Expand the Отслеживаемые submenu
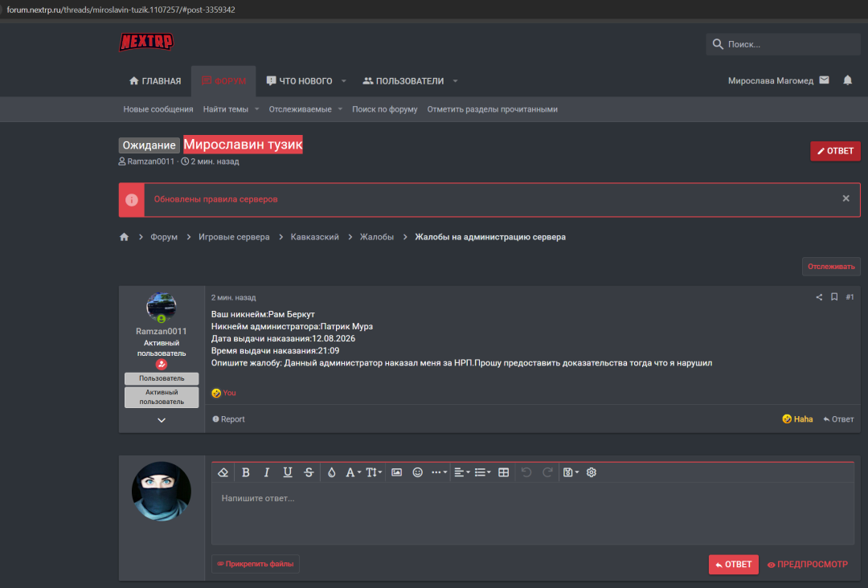The height and width of the screenshot is (588, 868). tap(340, 109)
